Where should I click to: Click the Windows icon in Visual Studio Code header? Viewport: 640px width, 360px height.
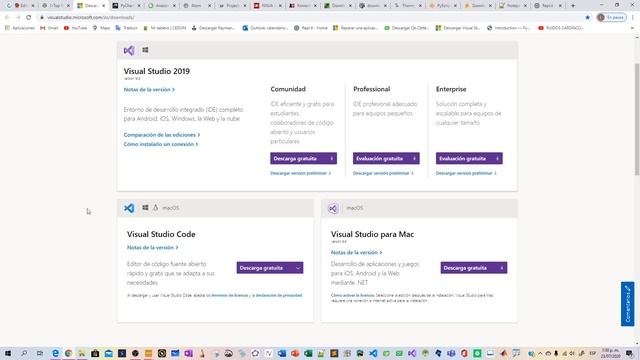pos(145,208)
